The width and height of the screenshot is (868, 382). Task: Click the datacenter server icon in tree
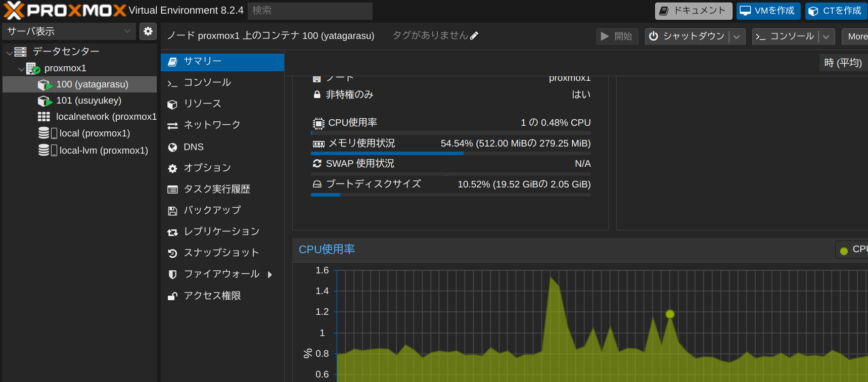(21, 52)
